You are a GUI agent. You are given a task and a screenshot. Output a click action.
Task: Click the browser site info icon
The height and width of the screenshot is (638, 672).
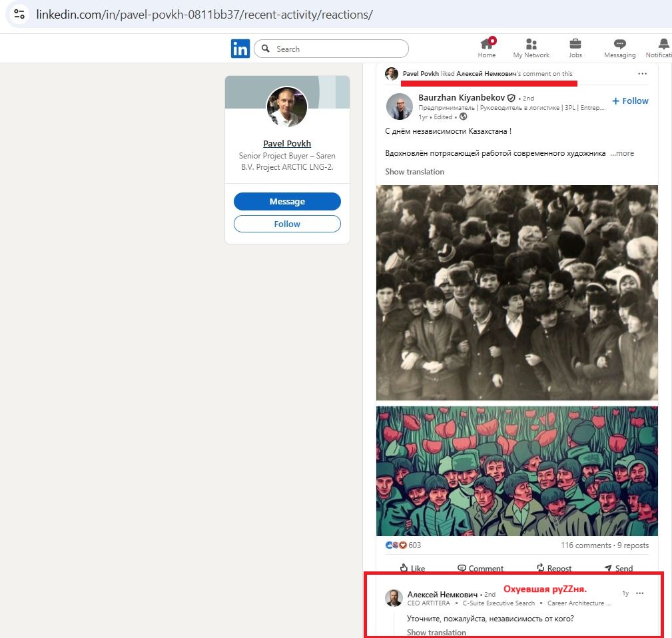tap(19, 14)
